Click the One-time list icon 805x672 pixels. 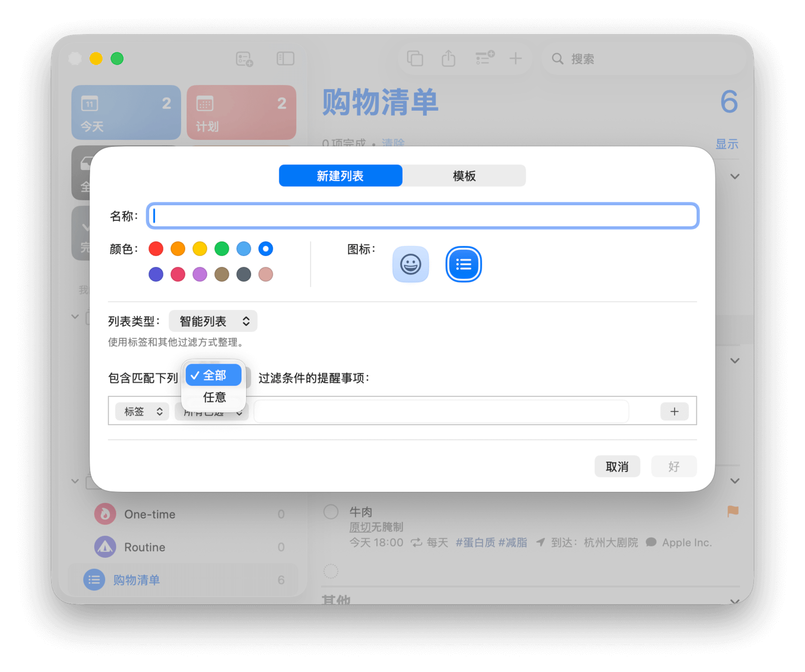point(105,514)
